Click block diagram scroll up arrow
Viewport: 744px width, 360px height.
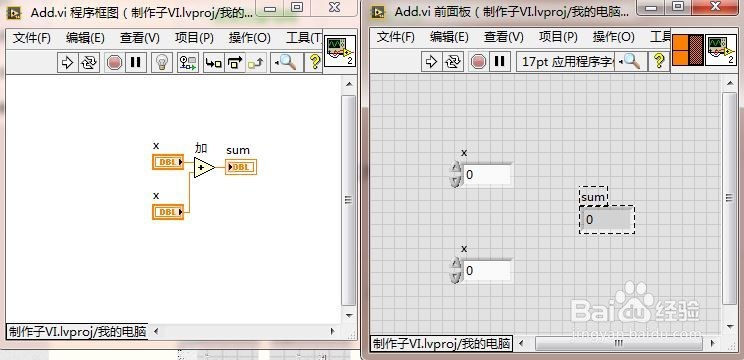coord(349,84)
